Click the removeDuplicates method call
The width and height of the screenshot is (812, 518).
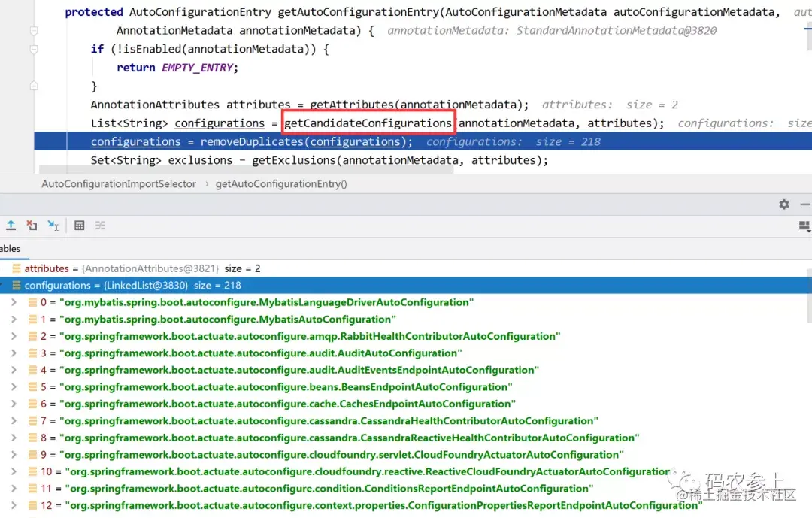coord(252,141)
